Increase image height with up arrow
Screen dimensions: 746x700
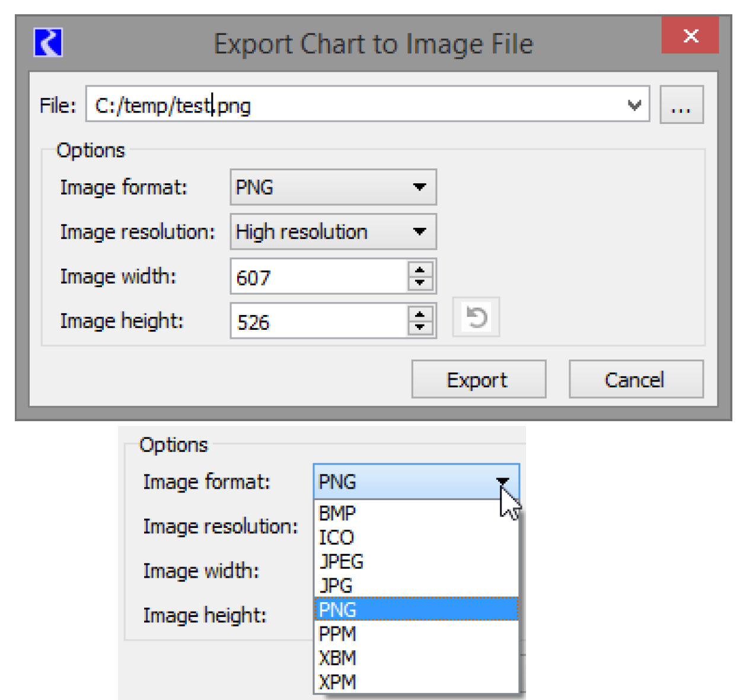point(420,314)
